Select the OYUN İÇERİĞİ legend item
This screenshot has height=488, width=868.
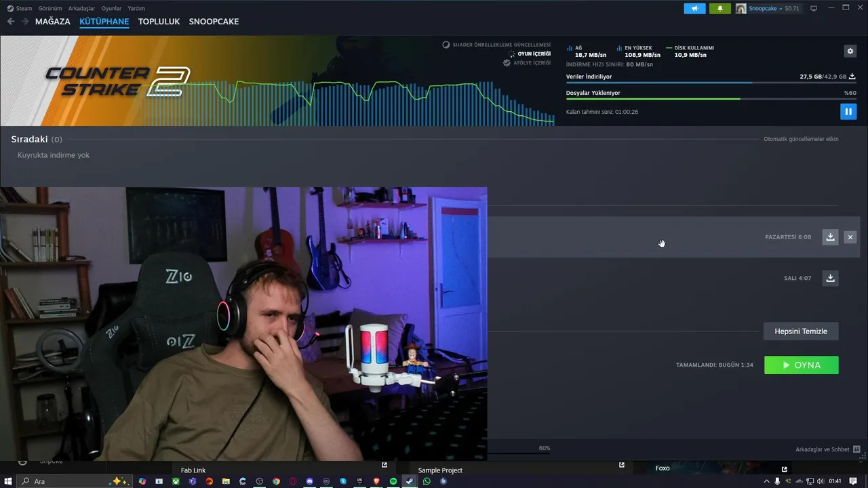528,54
